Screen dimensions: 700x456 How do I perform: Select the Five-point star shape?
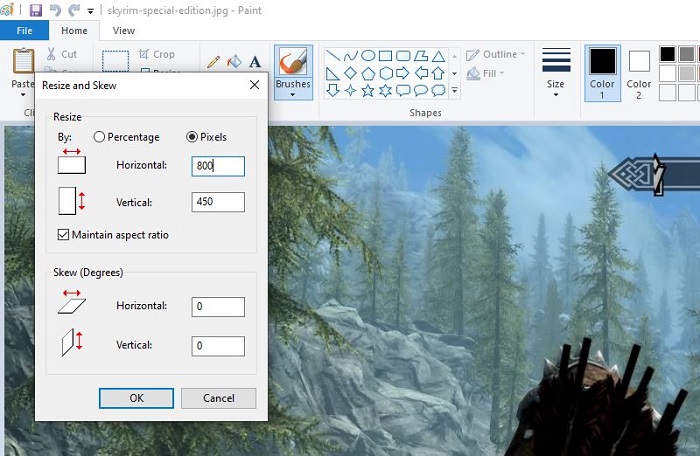368,90
